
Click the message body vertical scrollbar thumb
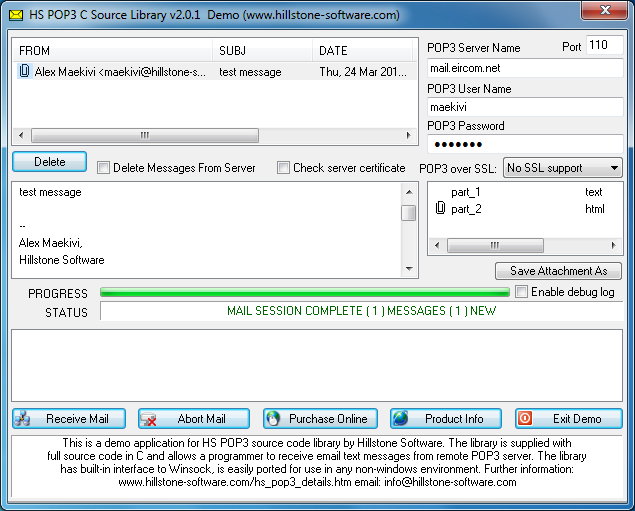pyautogui.click(x=409, y=213)
